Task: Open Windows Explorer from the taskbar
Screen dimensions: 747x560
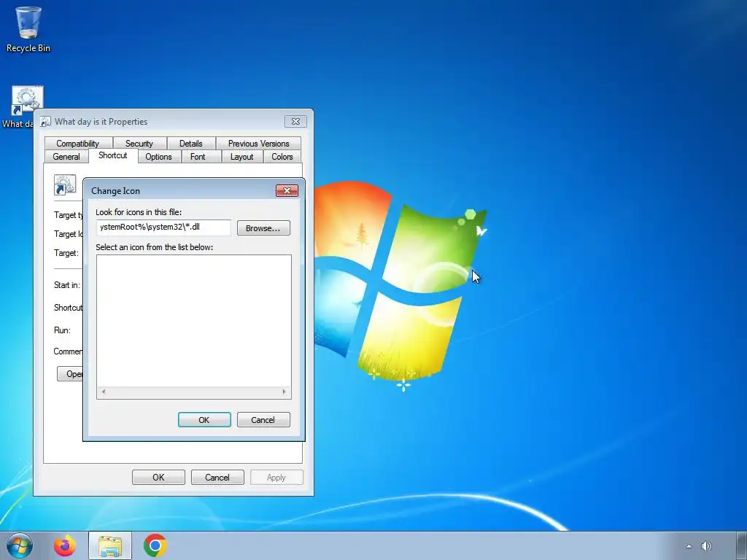Action: coord(110,545)
